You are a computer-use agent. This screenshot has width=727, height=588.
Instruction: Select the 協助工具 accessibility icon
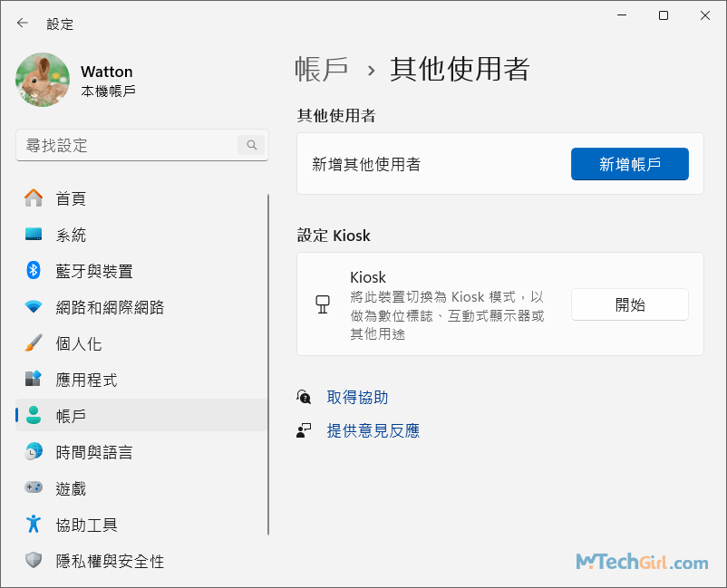pyautogui.click(x=34, y=525)
